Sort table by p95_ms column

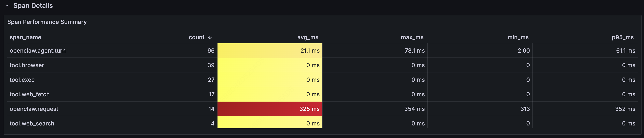(x=622, y=37)
